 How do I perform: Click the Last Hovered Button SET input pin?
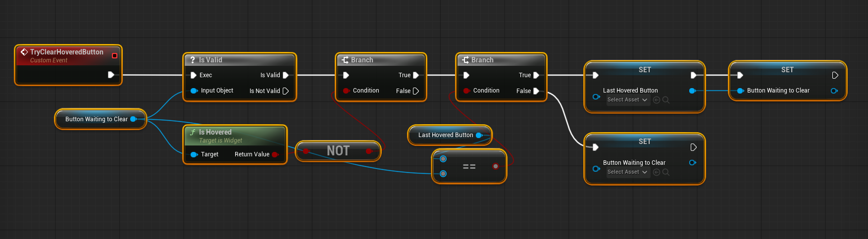pos(596,96)
